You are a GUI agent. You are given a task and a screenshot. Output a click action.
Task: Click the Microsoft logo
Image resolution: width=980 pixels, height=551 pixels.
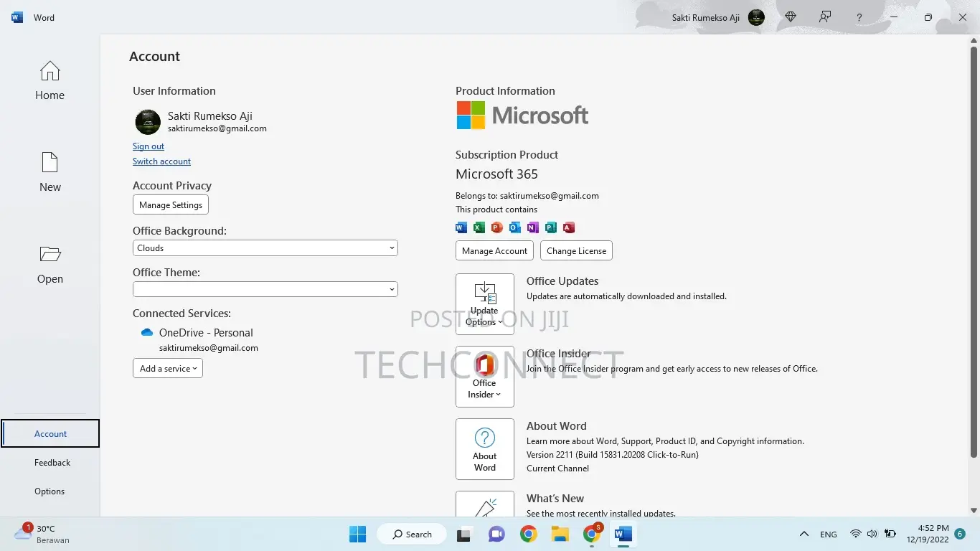tap(522, 116)
